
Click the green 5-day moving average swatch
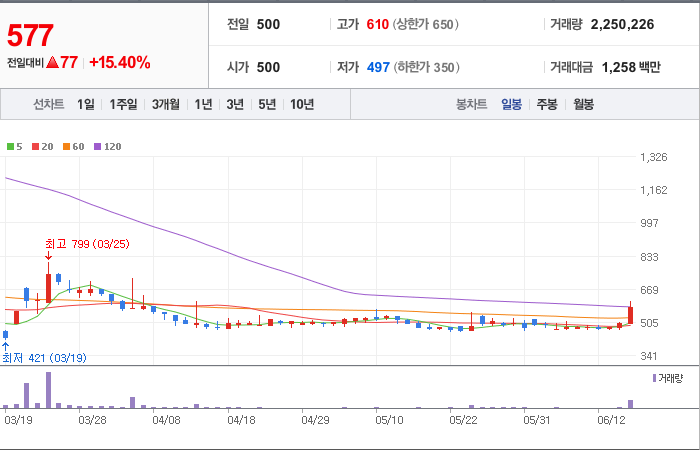[x=10, y=146]
